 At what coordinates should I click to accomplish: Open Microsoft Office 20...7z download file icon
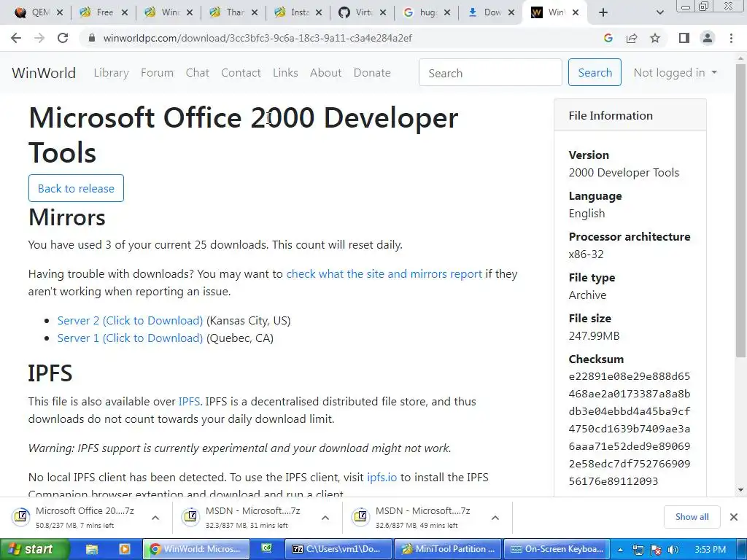coord(21,517)
